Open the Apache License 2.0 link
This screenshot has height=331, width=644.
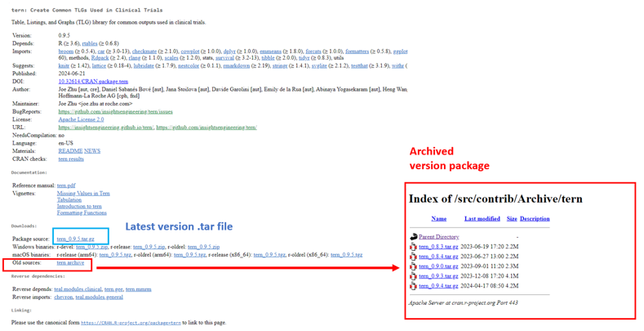(x=81, y=119)
